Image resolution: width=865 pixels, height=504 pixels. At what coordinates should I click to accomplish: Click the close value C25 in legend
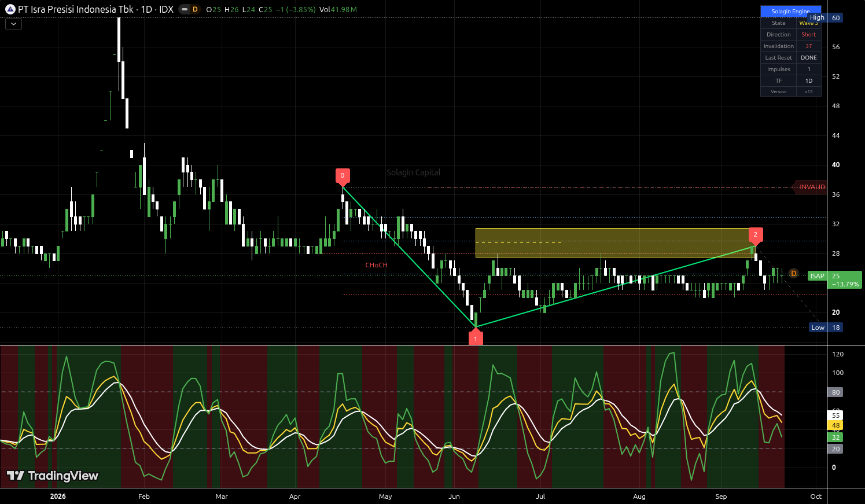pyautogui.click(x=265, y=10)
